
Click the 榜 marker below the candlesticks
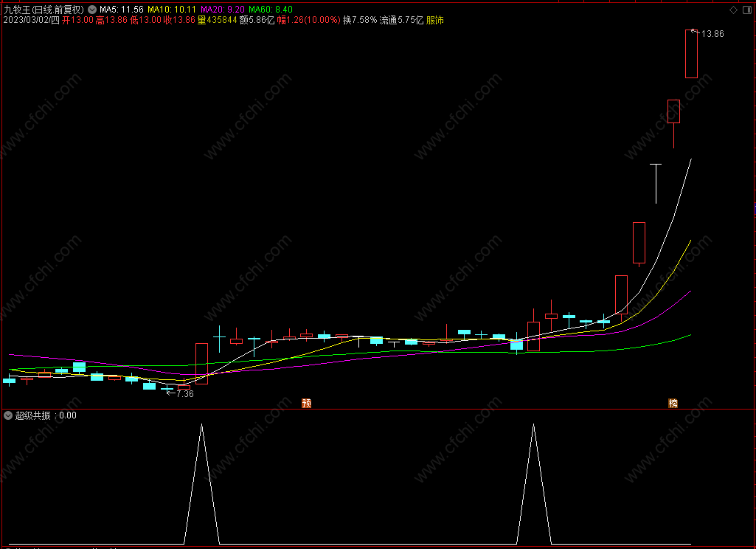[673, 404]
